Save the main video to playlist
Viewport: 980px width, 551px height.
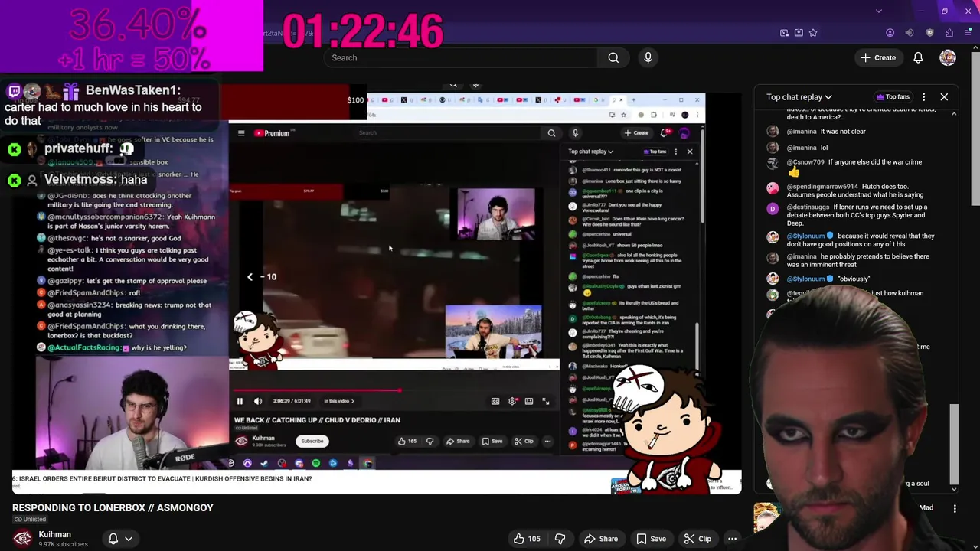pos(651,539)
